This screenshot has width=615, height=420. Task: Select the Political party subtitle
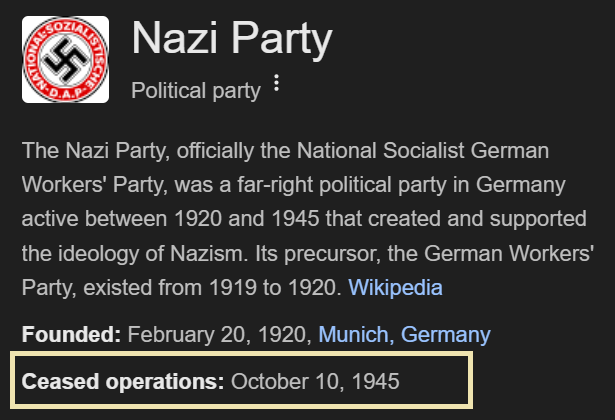point(196,91)
